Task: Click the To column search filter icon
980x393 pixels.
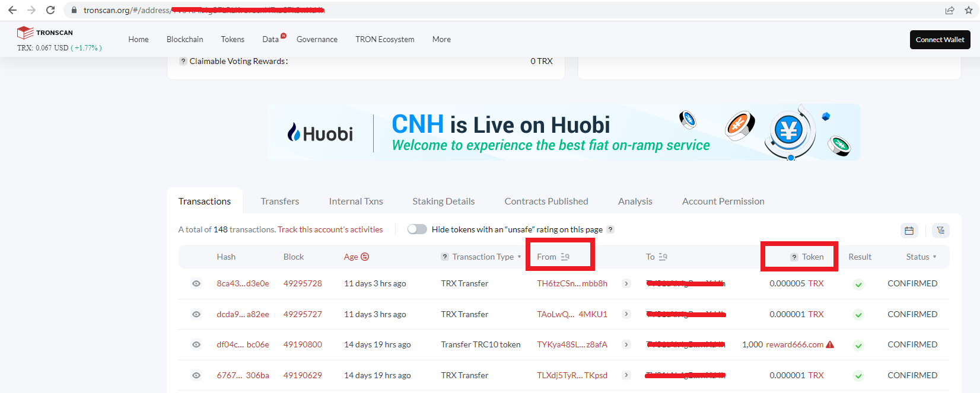Action: [663, 257]
